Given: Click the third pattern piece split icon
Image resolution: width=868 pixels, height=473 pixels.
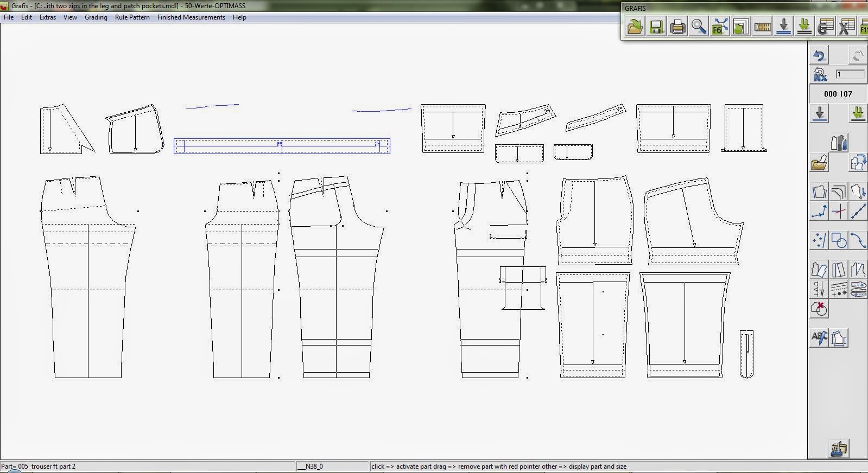Looking at the screenshot, I should coord(858,270).
